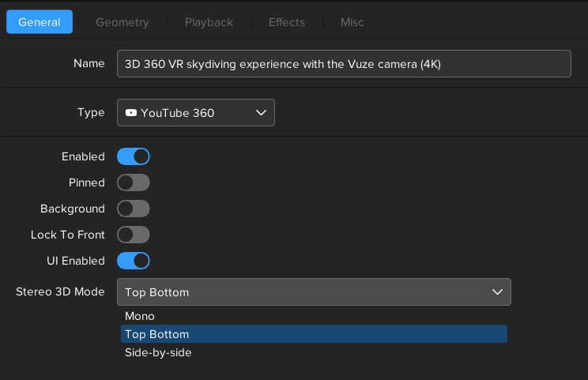Viewport: 588px width, 380px height.
Task: Click the chevron arrow on Stereo 3D Mode
Action: click(497, 292)
